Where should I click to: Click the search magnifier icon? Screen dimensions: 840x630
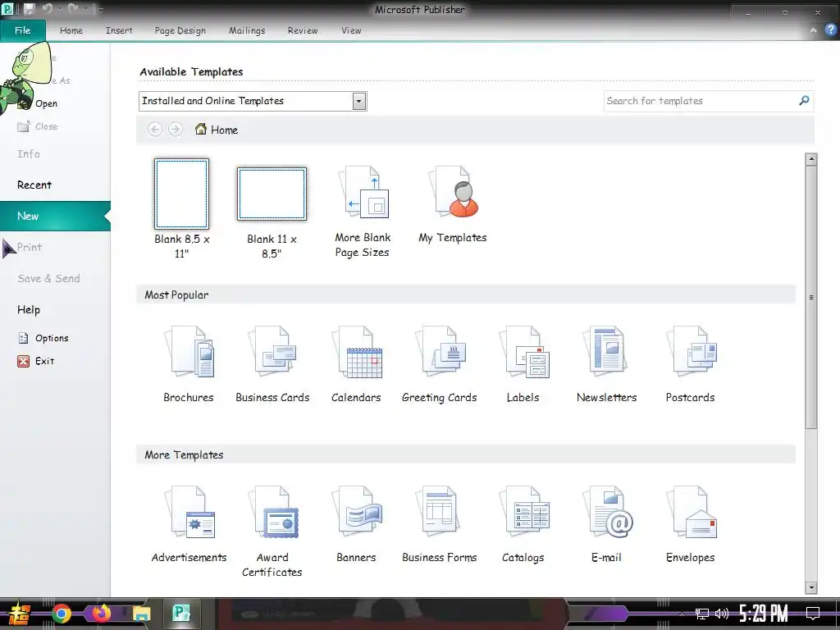pos(804,101)
